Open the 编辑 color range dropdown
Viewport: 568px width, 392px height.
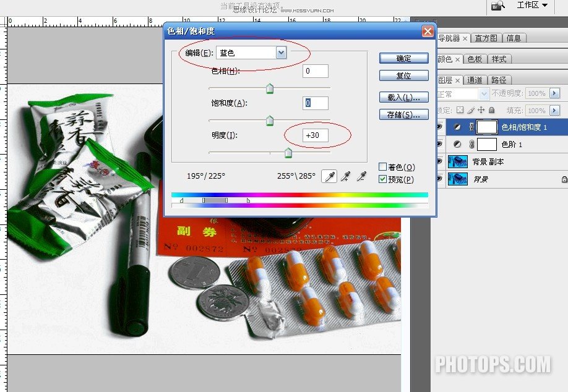281,53
